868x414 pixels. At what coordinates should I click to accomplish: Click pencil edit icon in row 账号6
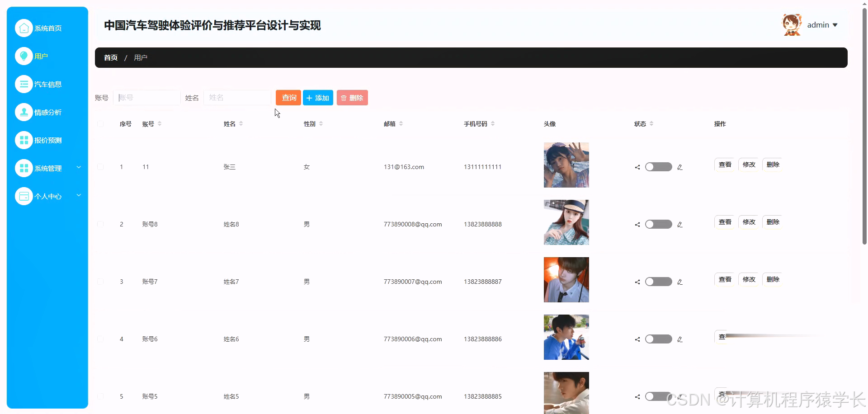coord(680,339)
